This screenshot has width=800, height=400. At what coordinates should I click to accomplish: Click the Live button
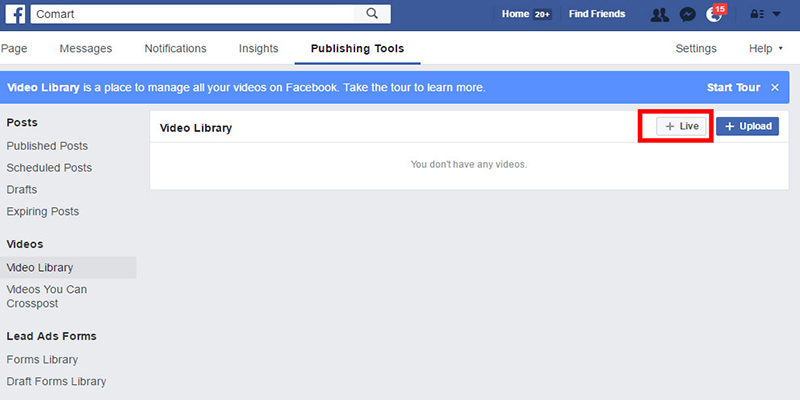pyautogui.click(x=682, y=127)
